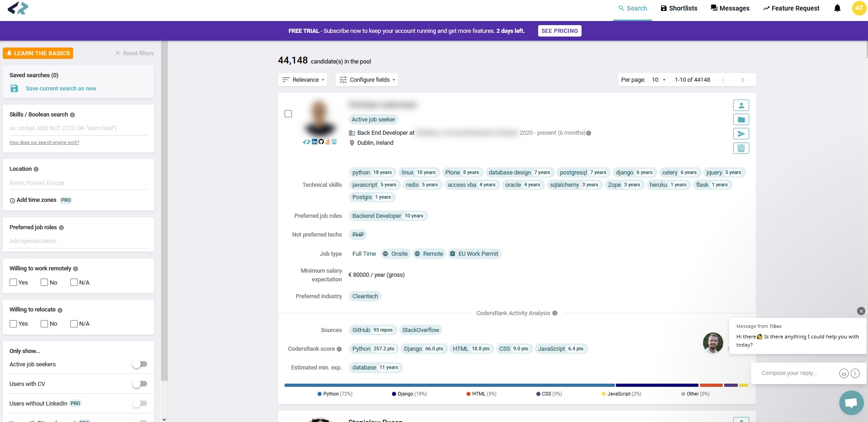
Task: Click Save current search as new
Action: pos(61,89)
